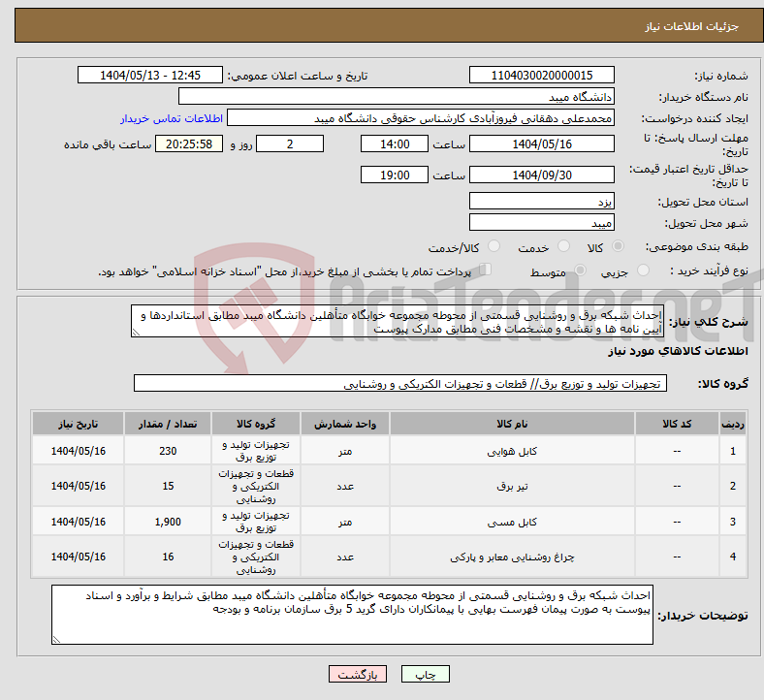The height and width of the screenshot is (700, 764).
Task: Click the delivery province field یزد
Action: pos(541,201)
